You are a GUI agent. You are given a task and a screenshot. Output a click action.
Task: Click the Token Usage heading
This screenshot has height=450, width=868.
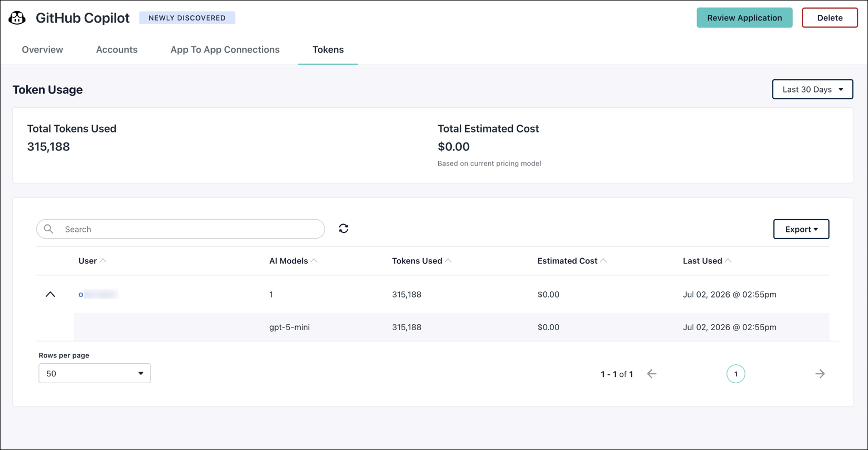point(48,90)
